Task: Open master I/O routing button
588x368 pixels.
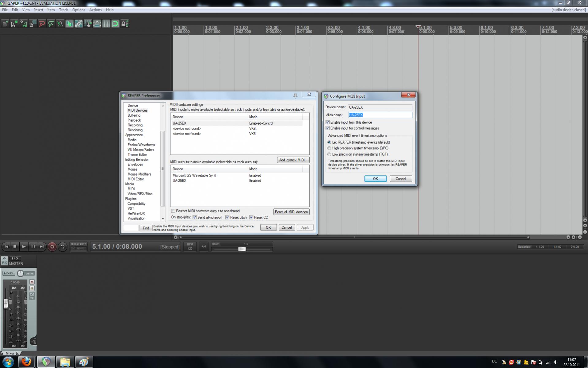Action: pos(15,258)
